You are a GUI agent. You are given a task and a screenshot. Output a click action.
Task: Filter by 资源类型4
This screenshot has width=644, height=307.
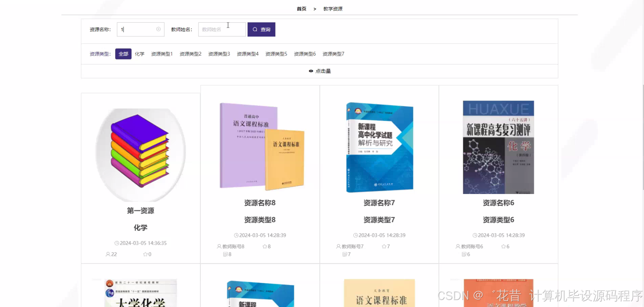[x=248, y=54]
